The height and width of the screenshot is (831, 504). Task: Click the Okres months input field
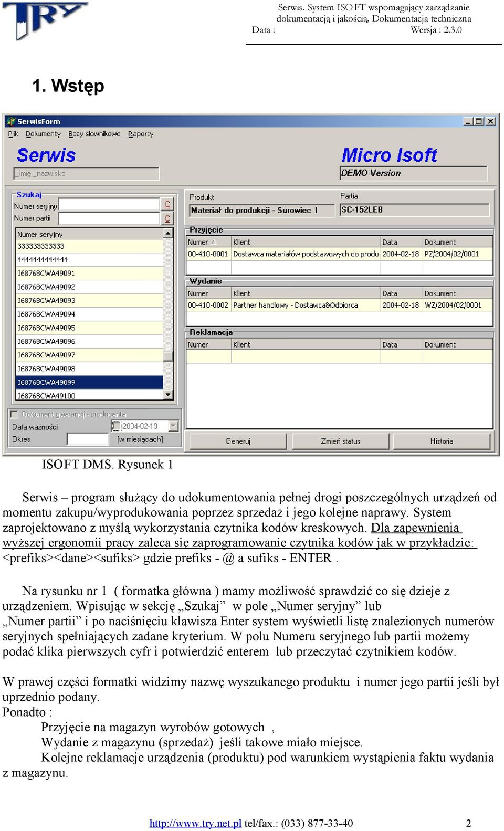88,439
